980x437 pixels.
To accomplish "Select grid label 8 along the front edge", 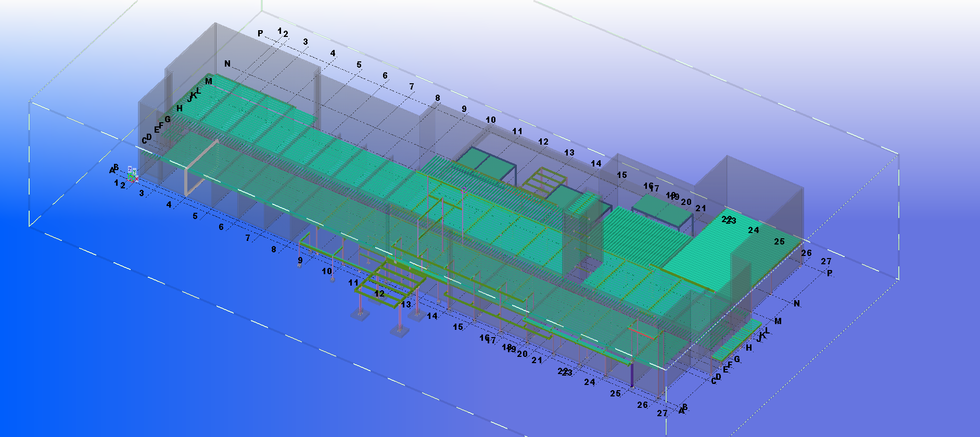I will 274,249.
